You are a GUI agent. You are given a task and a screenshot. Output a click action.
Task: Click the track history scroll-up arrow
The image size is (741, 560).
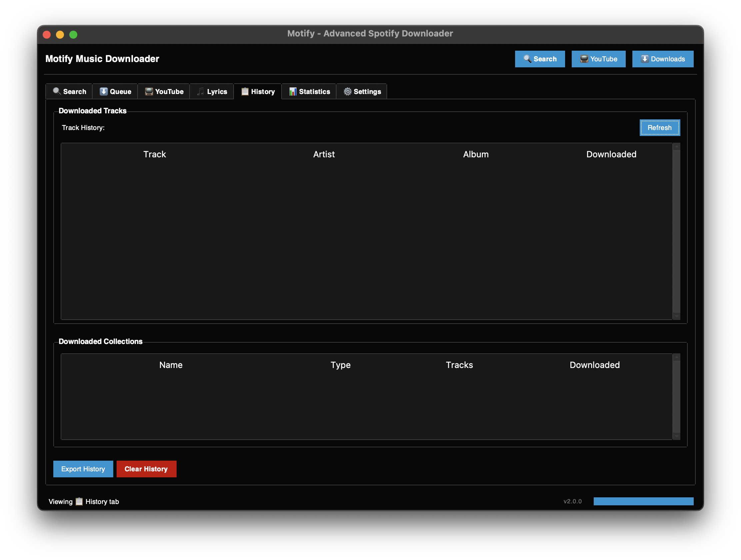(x=676, y=147)
